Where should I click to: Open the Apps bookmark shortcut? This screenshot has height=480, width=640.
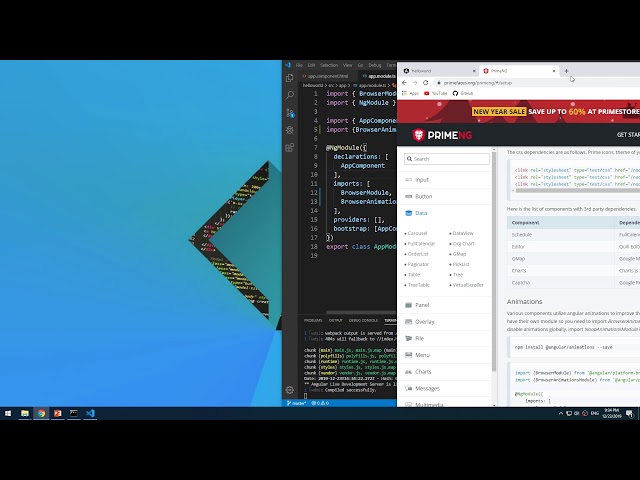pyautogui.click(x=411, y=93)
